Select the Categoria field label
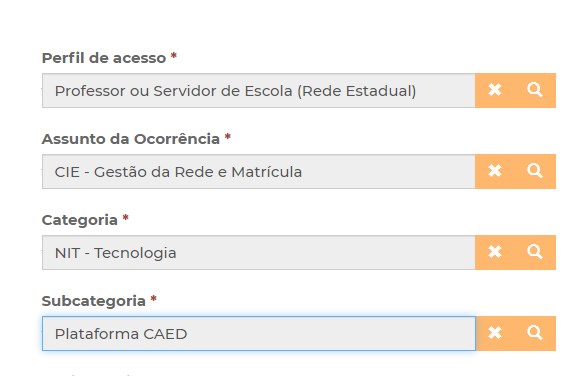This screenshot has height=376, width=582. pos(80,220)
